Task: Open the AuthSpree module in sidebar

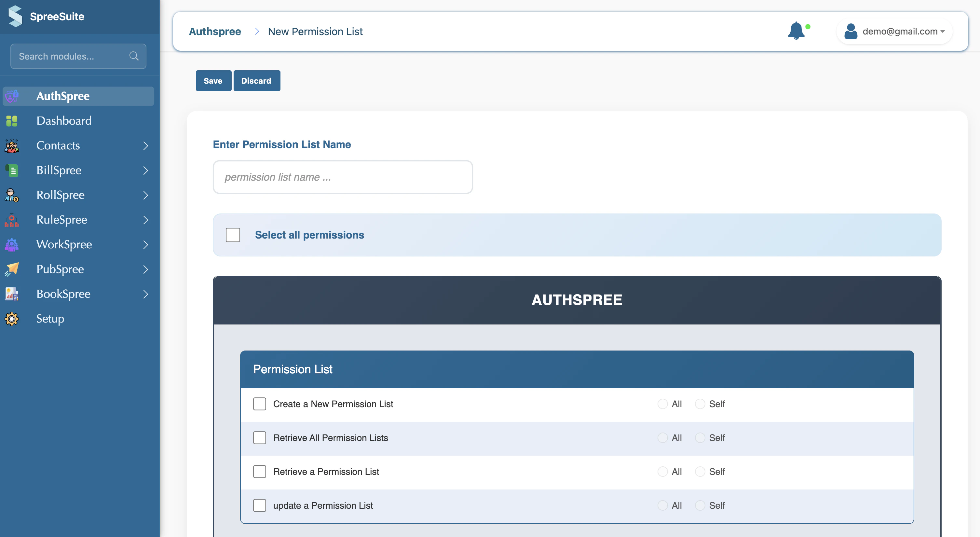Action: (x=78, y=96)
